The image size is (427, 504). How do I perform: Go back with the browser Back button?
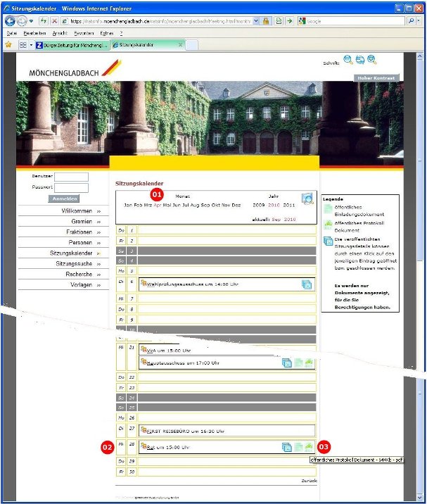(x=10, y=21)
